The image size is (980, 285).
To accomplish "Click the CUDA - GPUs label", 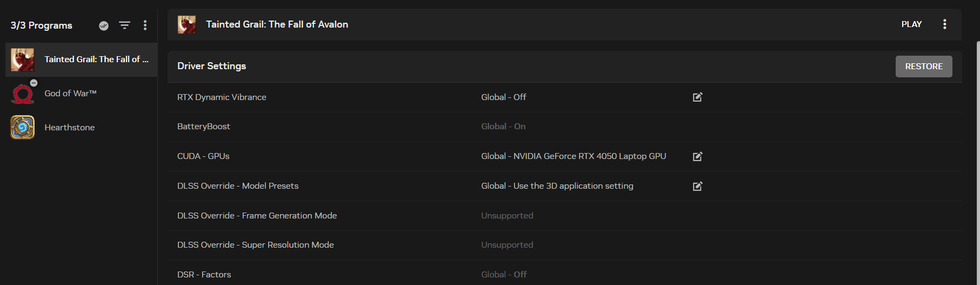I will pos(203,156).
